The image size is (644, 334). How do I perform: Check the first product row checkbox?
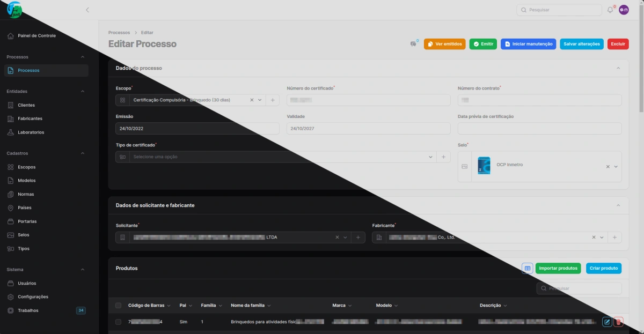[x=118, y=322]
